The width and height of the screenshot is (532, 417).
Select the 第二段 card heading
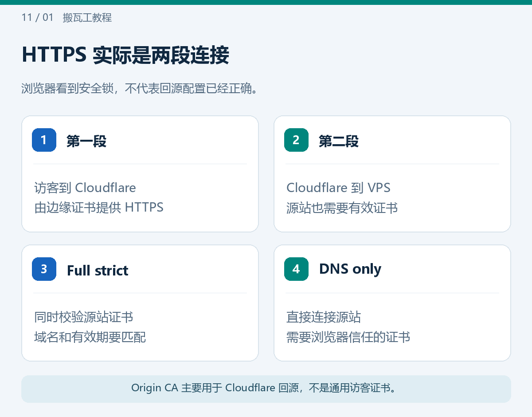(339, 141)
